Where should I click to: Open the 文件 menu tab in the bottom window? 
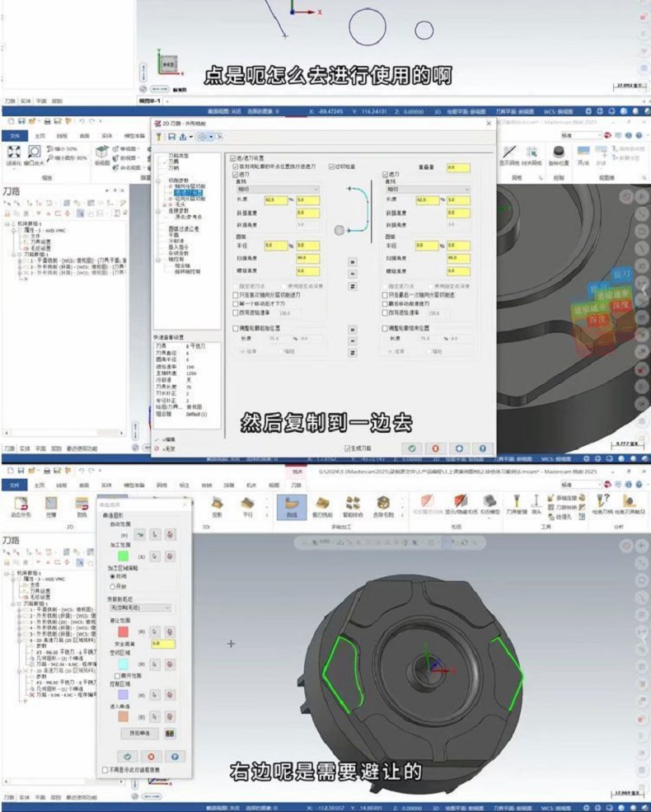[x=14, y=486]
